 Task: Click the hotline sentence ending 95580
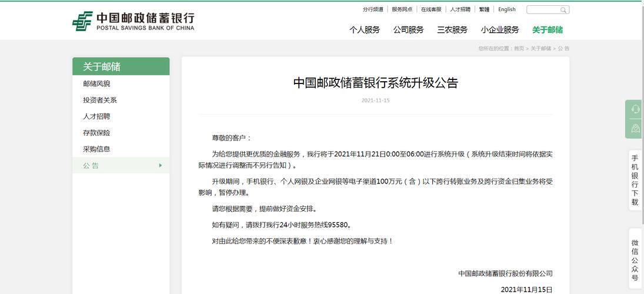click(282, 225)
